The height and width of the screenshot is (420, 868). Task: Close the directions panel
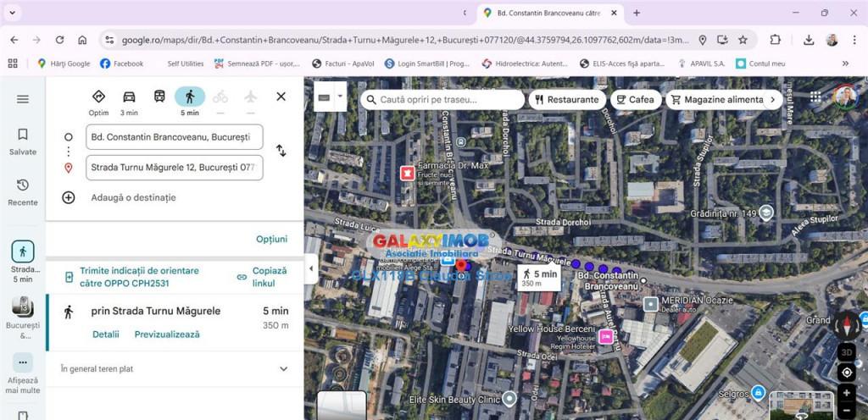point(281,97)
